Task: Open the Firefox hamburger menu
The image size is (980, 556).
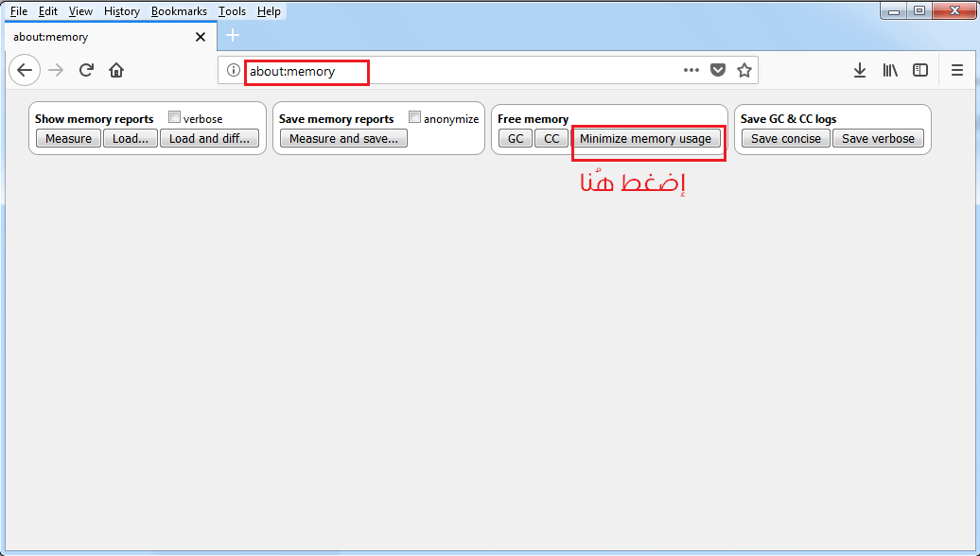Action: click(957, 70)
